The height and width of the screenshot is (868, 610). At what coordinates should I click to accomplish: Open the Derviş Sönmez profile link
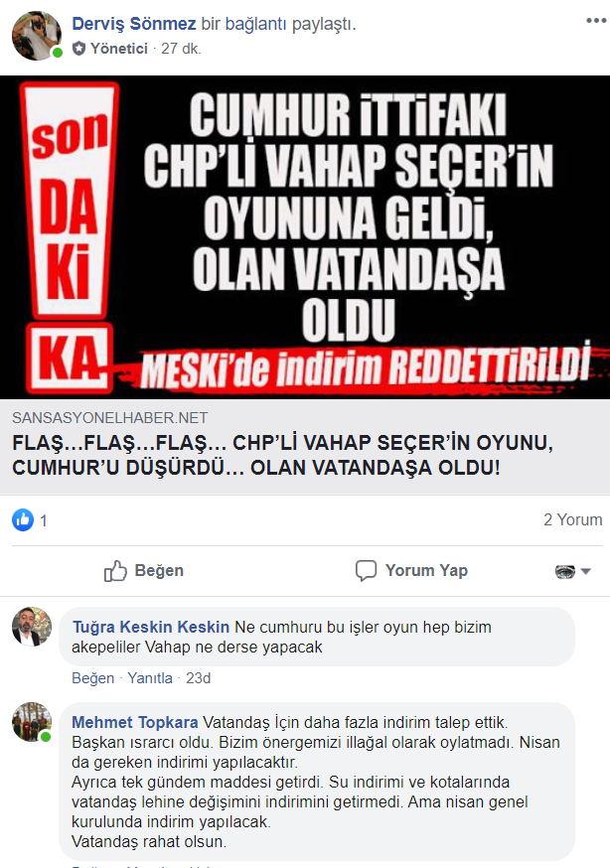pyautogui.click(x=134, y=24)
